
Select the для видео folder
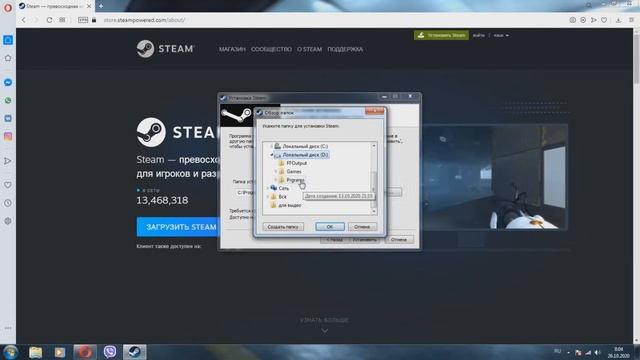pyautogui.click(x=289, y=205)
